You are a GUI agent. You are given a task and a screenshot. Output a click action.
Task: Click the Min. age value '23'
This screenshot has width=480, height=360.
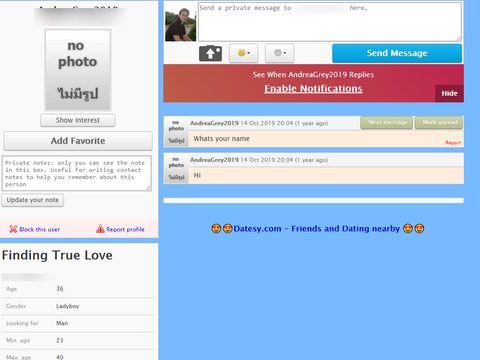tap(60, 340)
